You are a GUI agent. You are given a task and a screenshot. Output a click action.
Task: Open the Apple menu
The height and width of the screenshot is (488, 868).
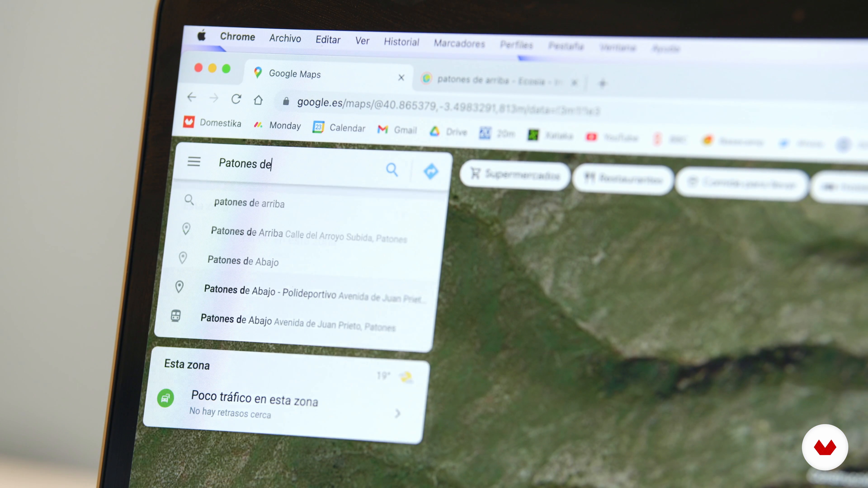(x=201, y=35)
